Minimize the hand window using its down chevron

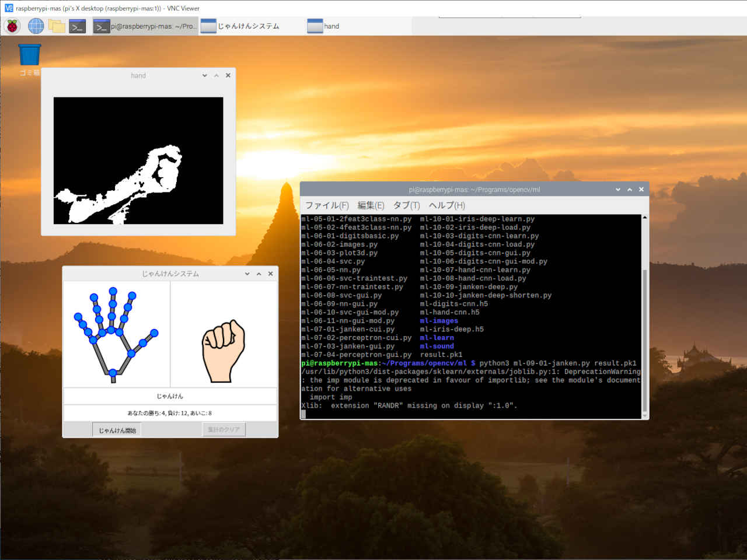(204, 75)
